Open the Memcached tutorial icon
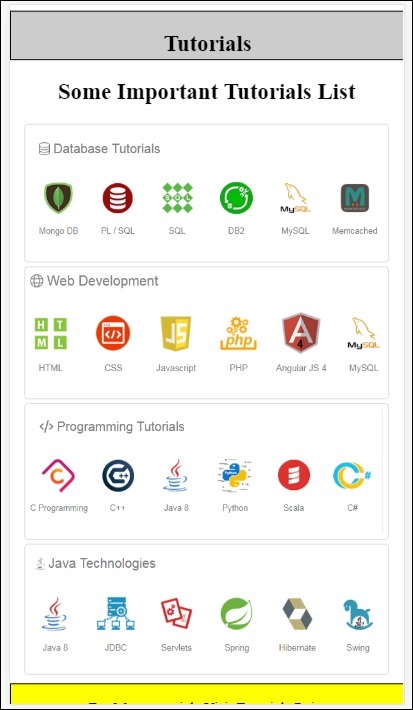This screenshot has width=413, height=710. pos(355,198)
